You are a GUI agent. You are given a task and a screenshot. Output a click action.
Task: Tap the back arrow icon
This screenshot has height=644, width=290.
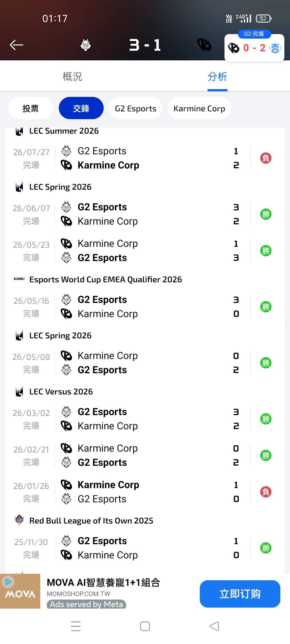point(16,45)
